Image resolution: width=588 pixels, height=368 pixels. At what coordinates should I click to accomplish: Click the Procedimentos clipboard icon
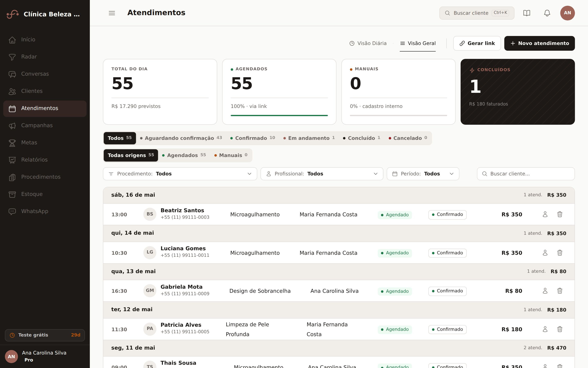tap(12, 177)
